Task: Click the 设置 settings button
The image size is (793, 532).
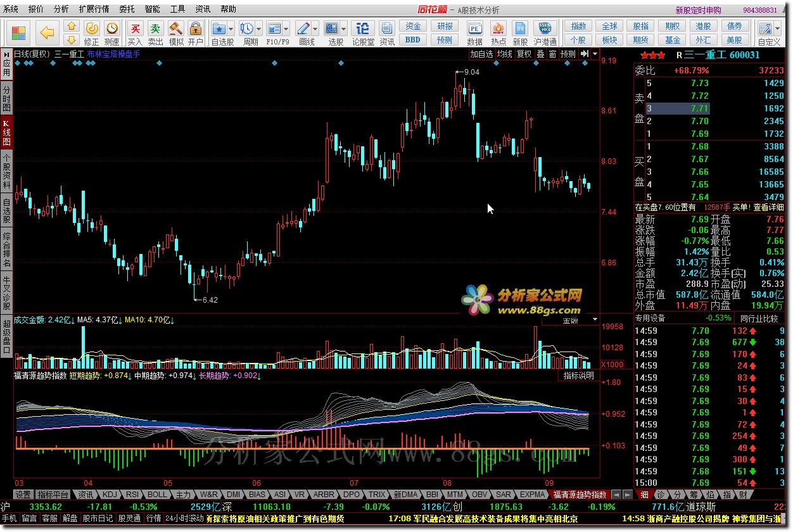Action: coord(23,494)
